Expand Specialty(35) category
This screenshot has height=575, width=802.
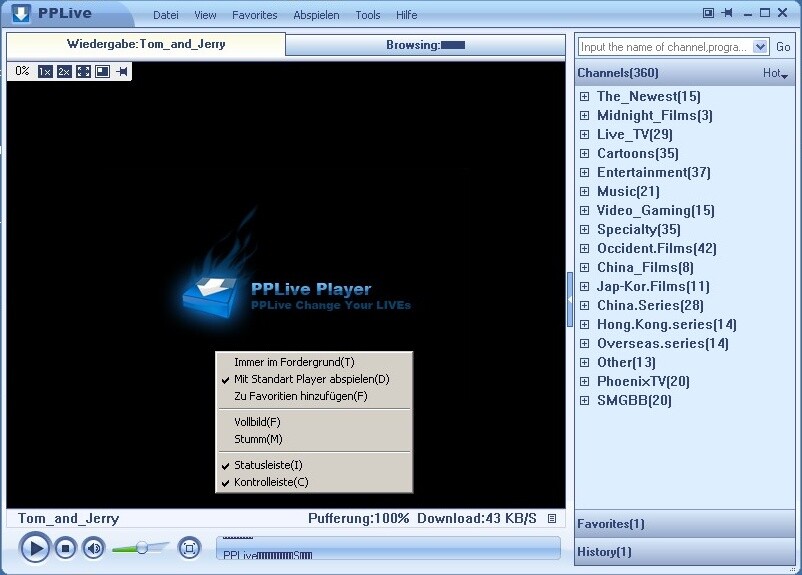pyautogui.click(x=584, y=229)
